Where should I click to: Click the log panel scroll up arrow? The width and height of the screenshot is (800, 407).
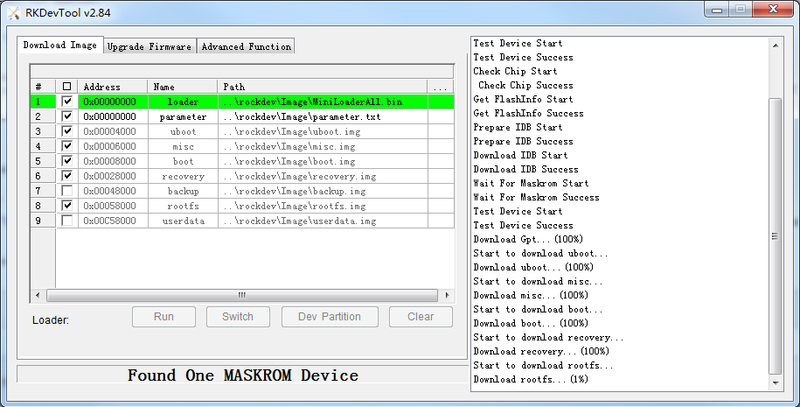776,45
